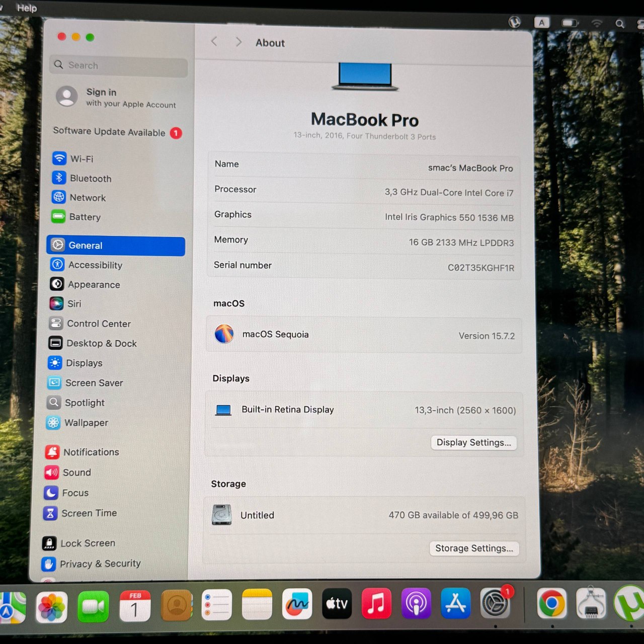Open the Battery settings pane
Viewport: 644px width, 644px height.
coord(85,217)
